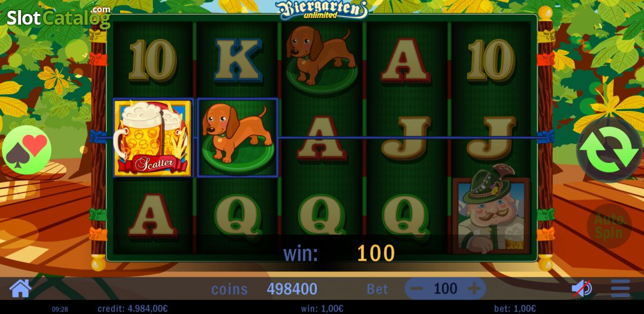Click the Biergarten unlimited game logo
Viewport: 644px width, 314px height.
[x=322, y=10]
